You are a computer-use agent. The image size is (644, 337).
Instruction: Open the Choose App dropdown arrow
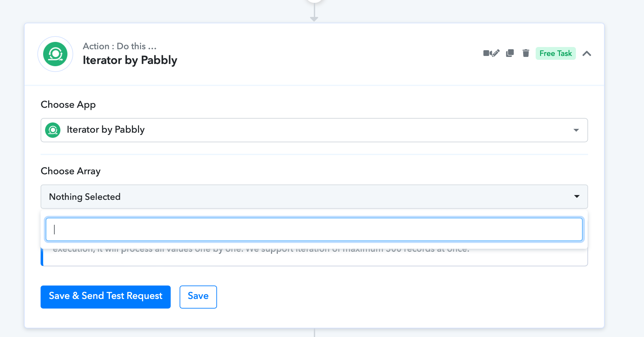point(576,130)
